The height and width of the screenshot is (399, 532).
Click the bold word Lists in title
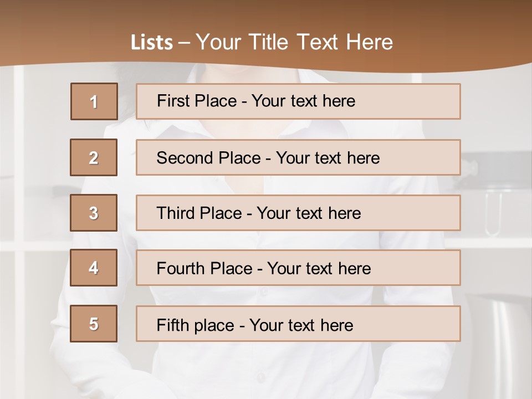(151, 42)
